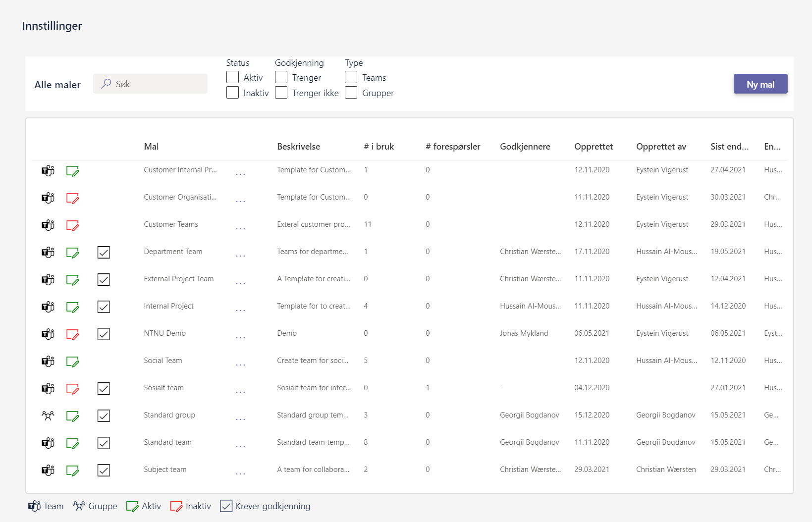Image resolution: width=812 pixels, height=522 pixels.
Task: Check the Trenger approval filter
Action: pos(281,77)
